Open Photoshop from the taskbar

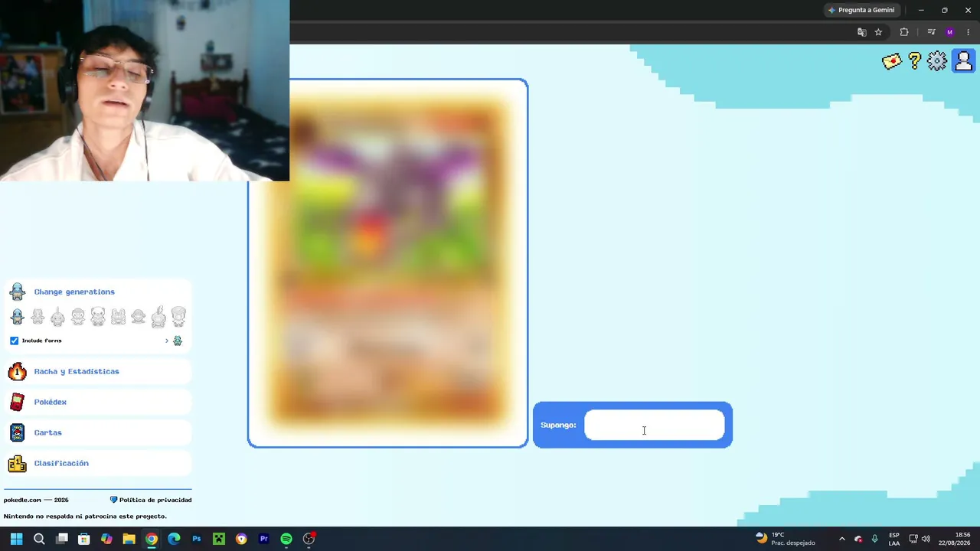pos(197,539)
